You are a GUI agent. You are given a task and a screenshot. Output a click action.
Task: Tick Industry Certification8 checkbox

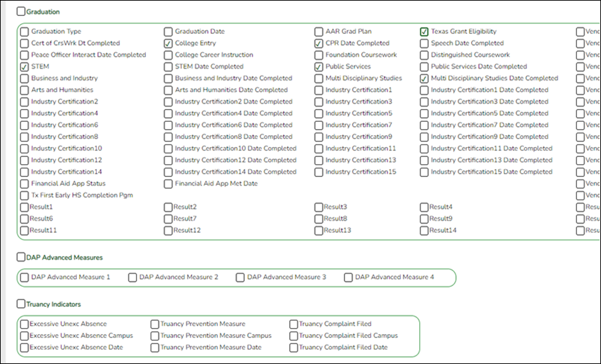25,137
